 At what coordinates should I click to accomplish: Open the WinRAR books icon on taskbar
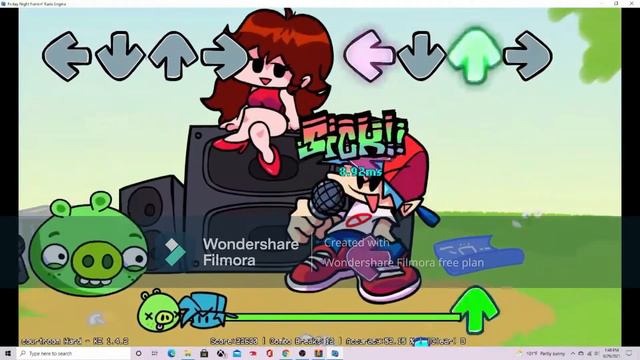click(318, 353)
